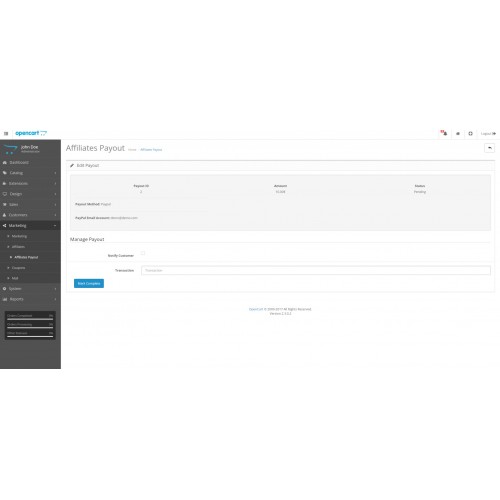Open the notifications bell icon

pos(444,133)
